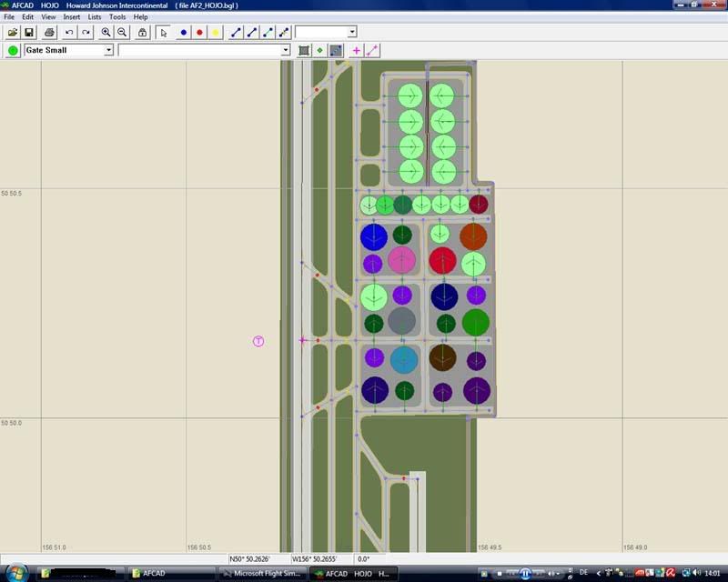Choose the dashed link line tool

(284, 32)
